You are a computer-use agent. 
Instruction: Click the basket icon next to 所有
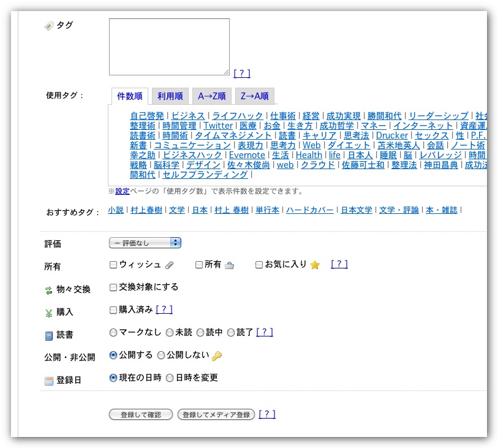click(x=229, y=265)
